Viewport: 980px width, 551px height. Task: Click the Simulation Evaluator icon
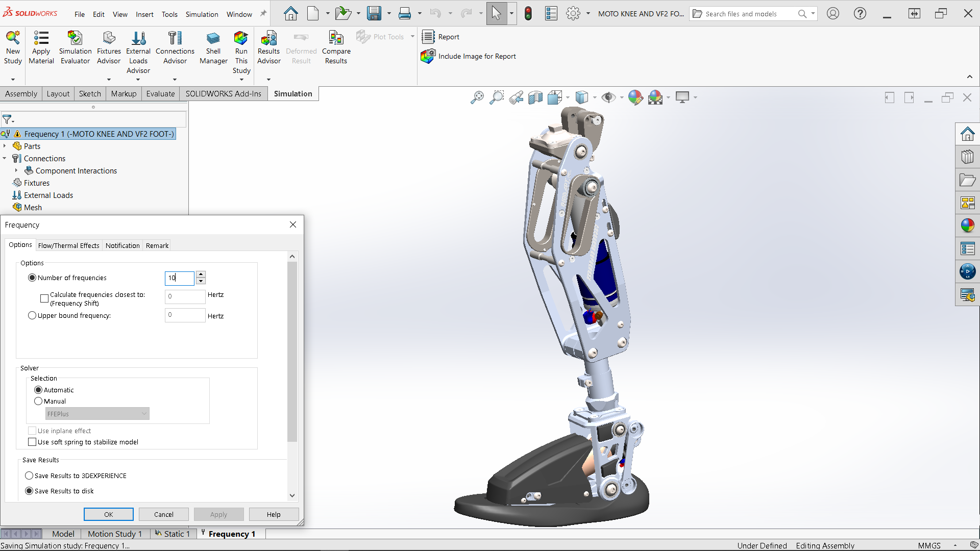(75, 39)
